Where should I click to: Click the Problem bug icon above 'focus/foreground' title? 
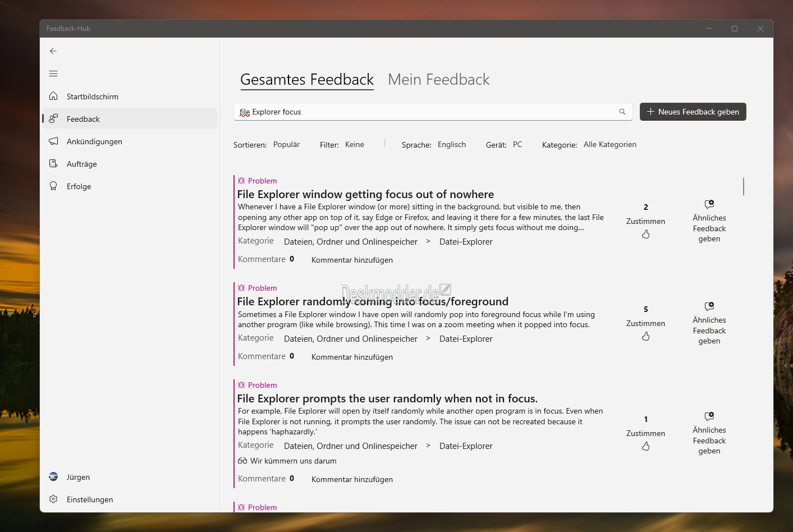click(241, 288)
